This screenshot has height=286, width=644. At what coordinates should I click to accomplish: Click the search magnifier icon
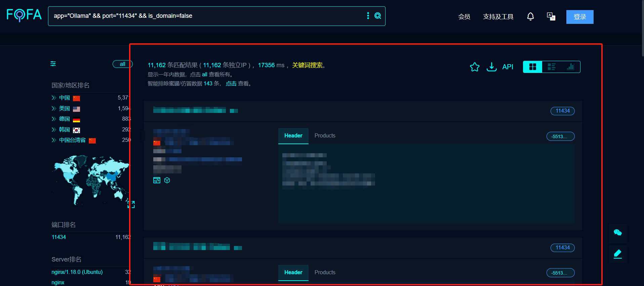point(378,16)
